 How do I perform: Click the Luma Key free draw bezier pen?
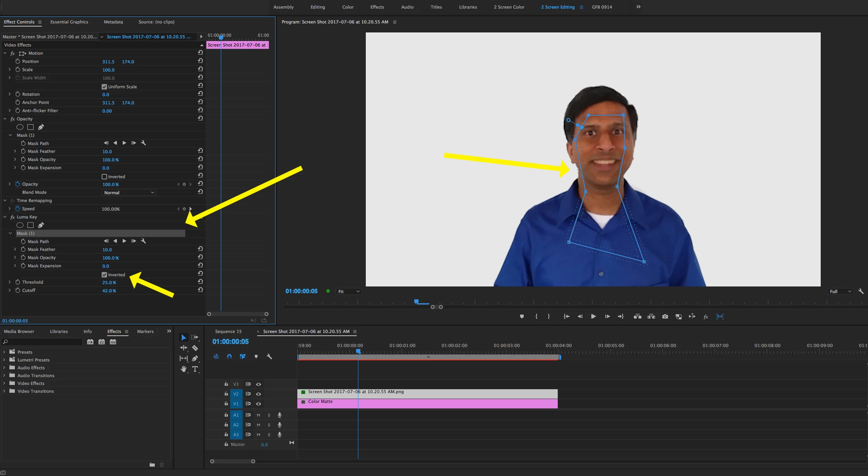click(x=41, y=225)
